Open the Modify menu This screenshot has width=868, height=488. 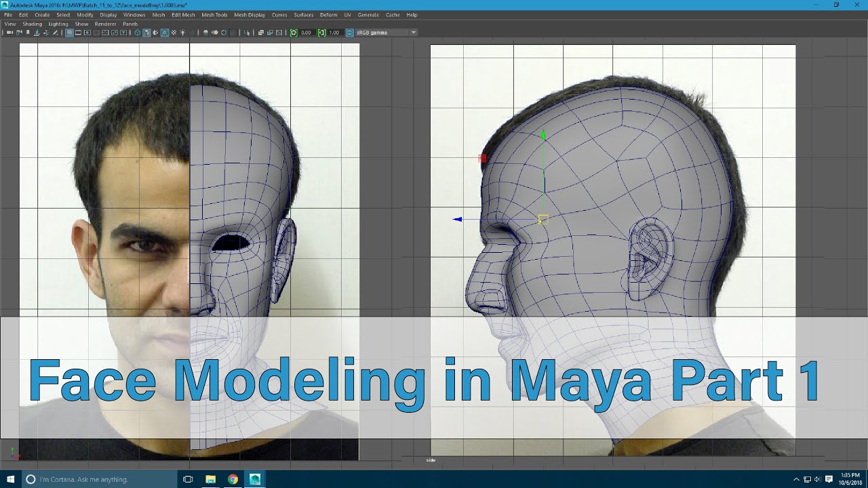click(85, 14)
